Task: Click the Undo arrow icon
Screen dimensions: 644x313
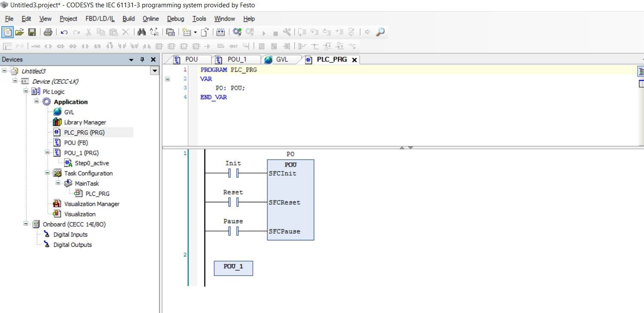Action: [64, 32]
